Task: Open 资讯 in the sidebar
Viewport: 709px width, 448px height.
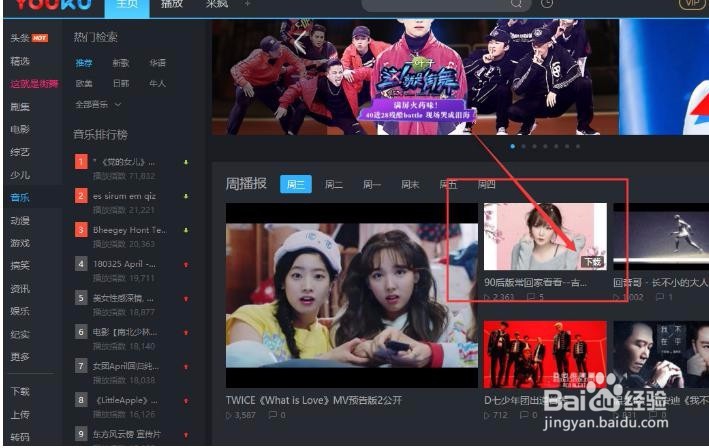Action: pos(20,288)
